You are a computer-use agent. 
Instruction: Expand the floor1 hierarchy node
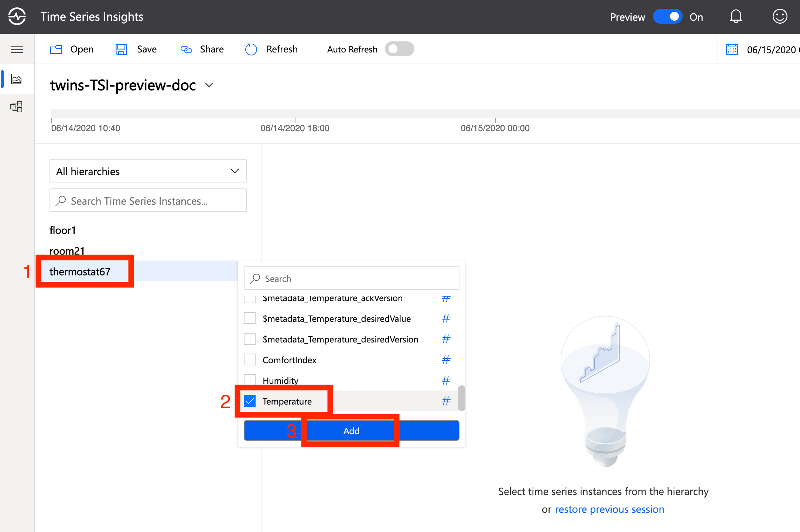point(62,230)
